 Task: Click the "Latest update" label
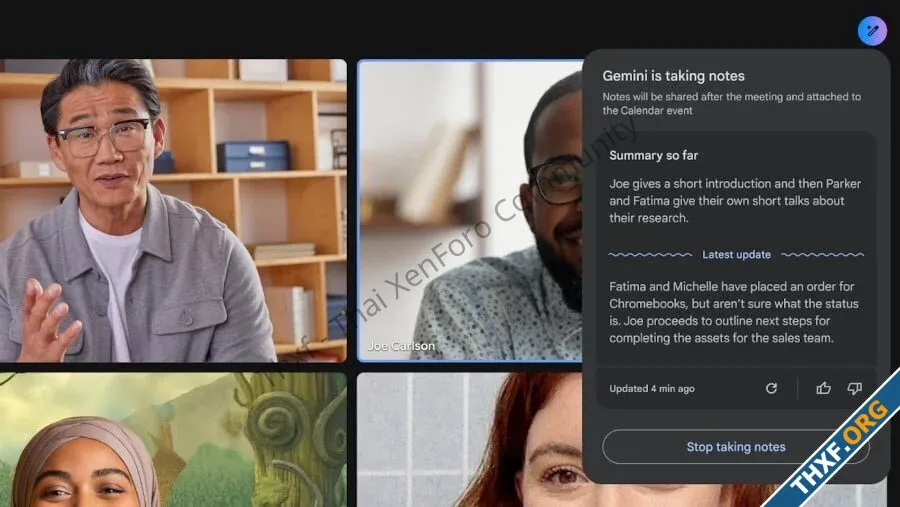[736, 254]
